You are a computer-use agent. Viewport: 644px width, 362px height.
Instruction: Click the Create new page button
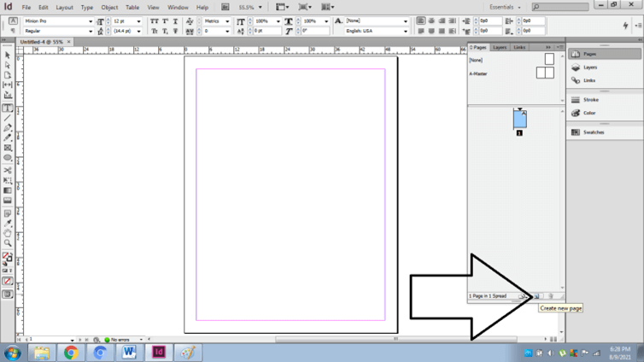(536, 296)
